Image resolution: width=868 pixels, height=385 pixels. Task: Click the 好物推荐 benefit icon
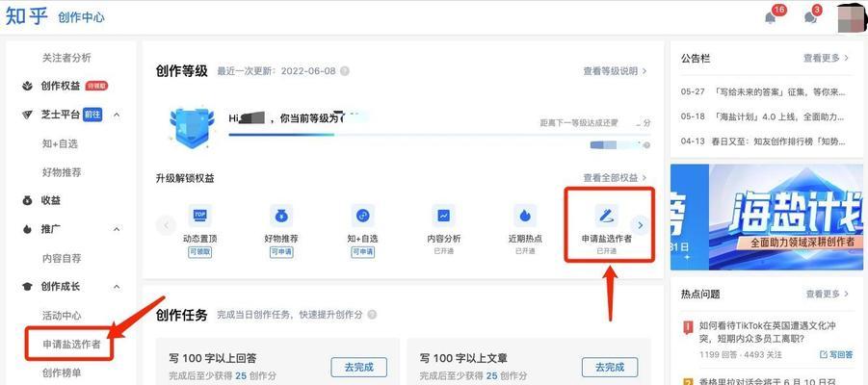(x=281, y=216)
